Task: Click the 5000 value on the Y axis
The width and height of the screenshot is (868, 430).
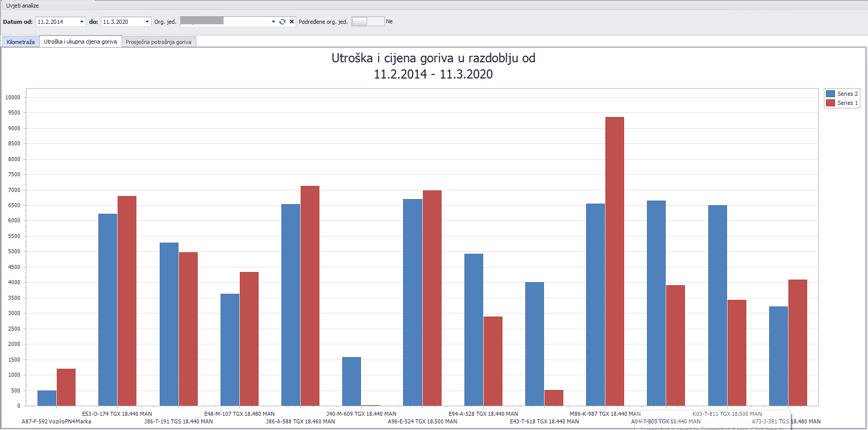Action: pos(14,251)
